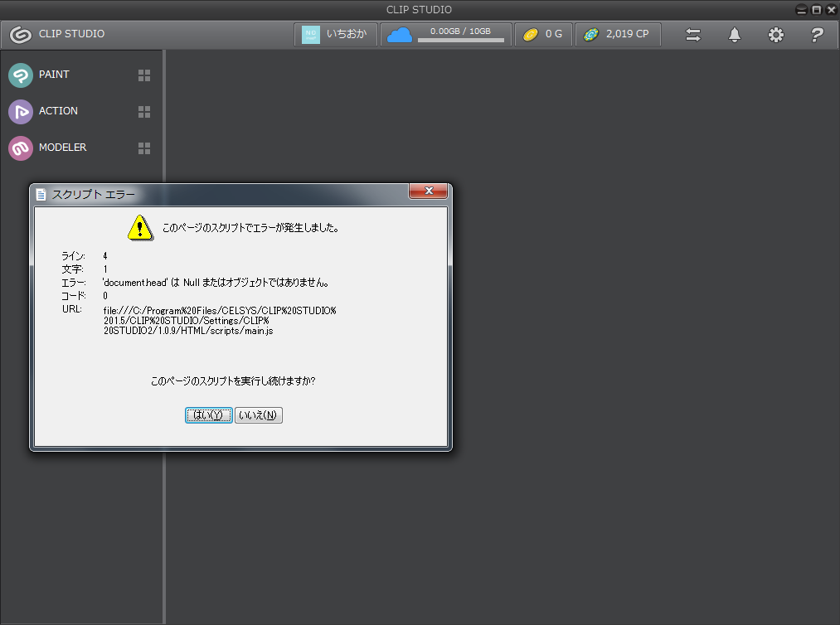Minimize the CLIP STUDIO window
The width and height of the screenshot is (840, 625).
[801, 10]
